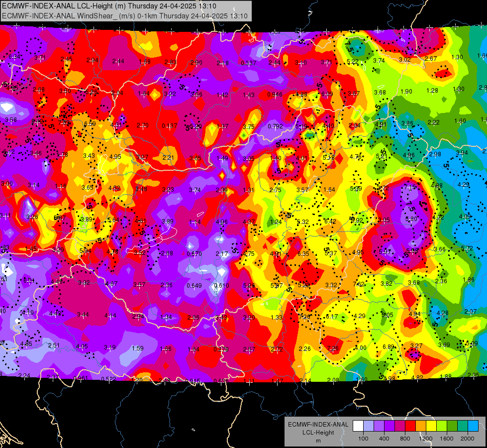487x448 pixels.
Task: Click the wind shear value 2.26
Action: [304, 348]
